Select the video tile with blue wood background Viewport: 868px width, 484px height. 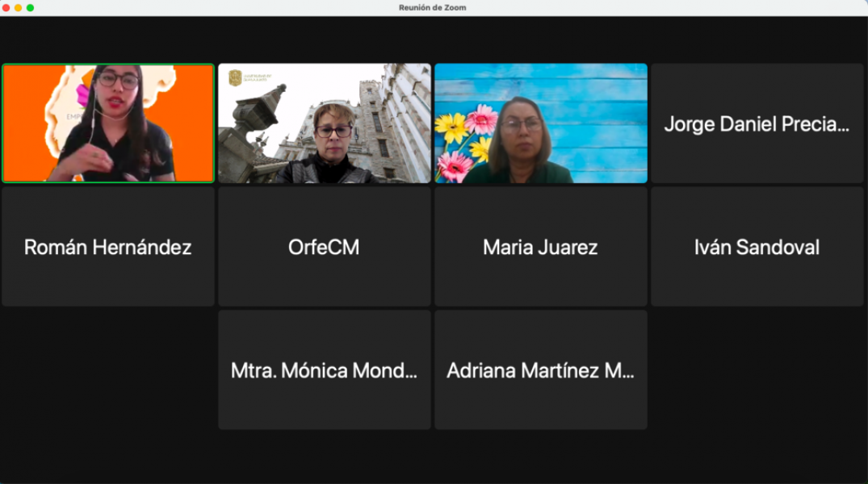tap(541, 123)
